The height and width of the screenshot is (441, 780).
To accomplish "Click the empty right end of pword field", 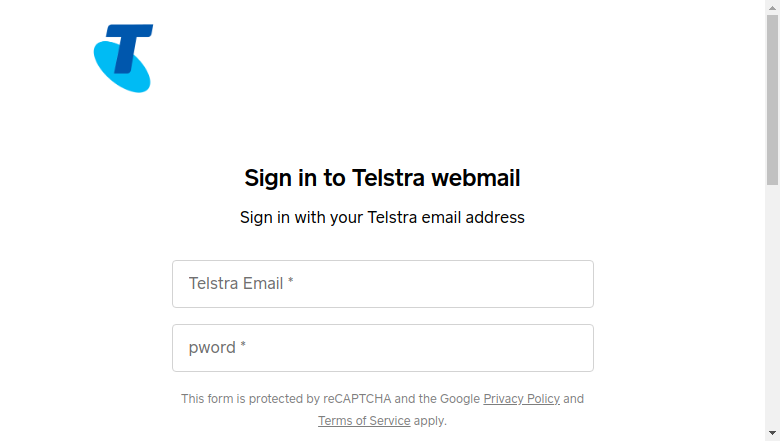I will (547, 348).
